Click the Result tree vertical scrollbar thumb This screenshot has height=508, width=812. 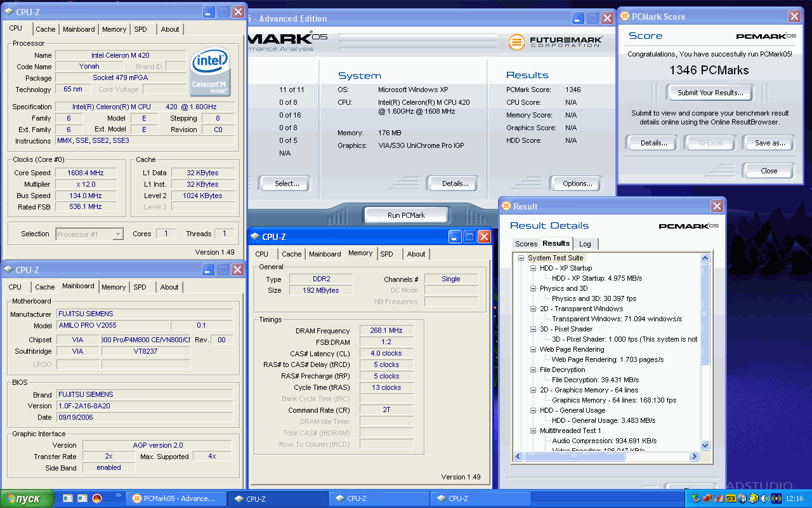click(705, 314)
